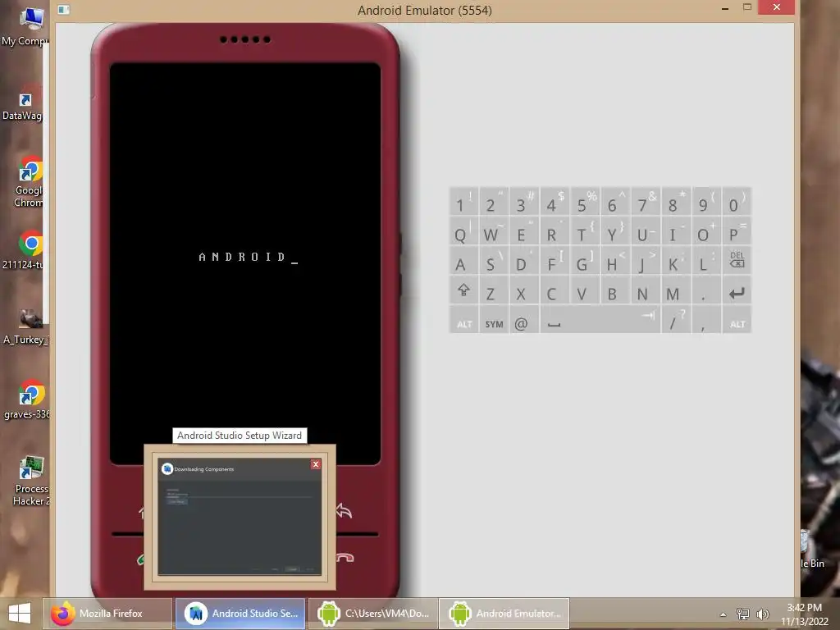The image size is (840, 630).
Task: Tap the F key on emulator keyboard
Action: click(x=555, y=261)
